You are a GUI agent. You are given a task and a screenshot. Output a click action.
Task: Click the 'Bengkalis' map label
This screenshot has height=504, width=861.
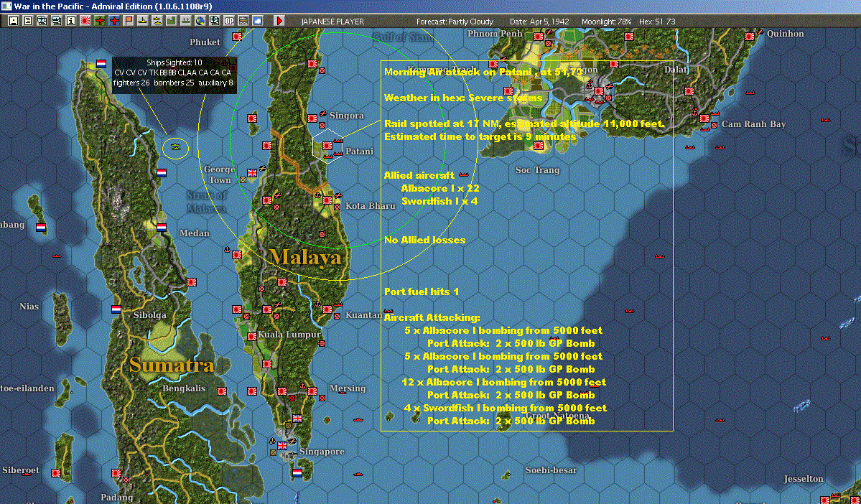pos(184,388)
